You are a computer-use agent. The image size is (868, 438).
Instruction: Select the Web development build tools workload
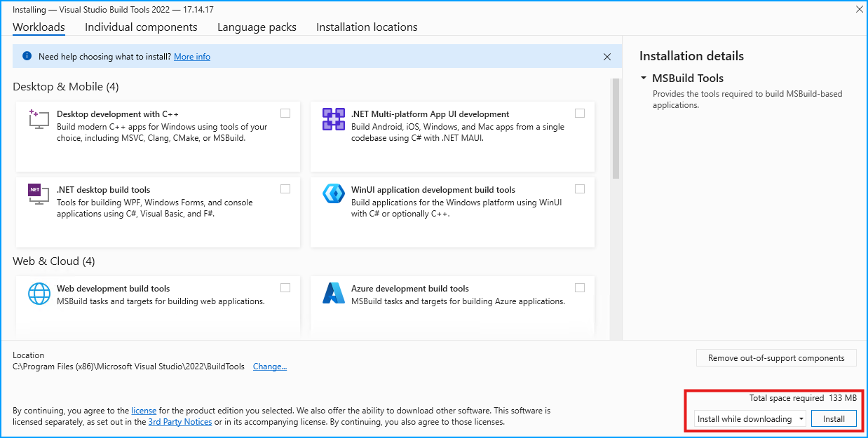coord(285,287)
